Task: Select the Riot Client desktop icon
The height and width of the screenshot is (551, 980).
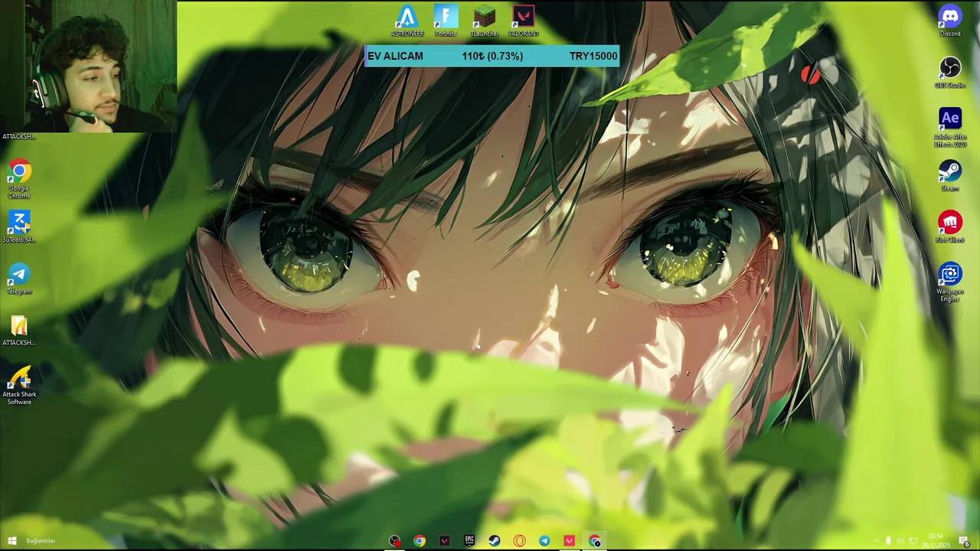Action: pyautogui.click(x=950, y=227)
